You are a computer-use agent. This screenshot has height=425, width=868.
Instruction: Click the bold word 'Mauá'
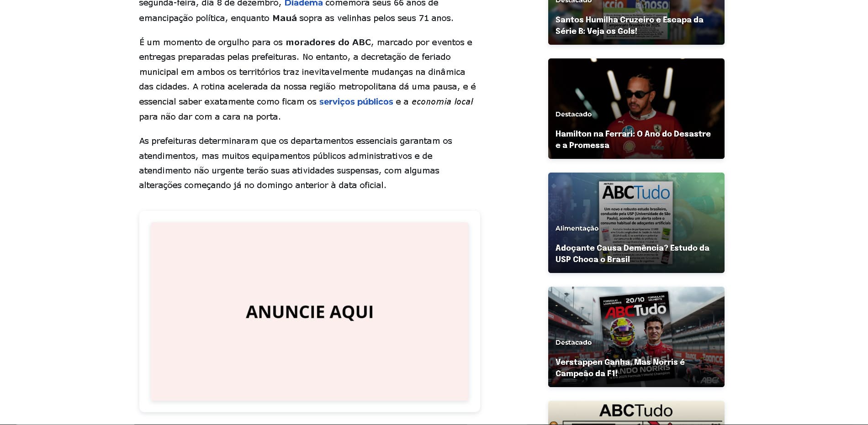[285, 18]
